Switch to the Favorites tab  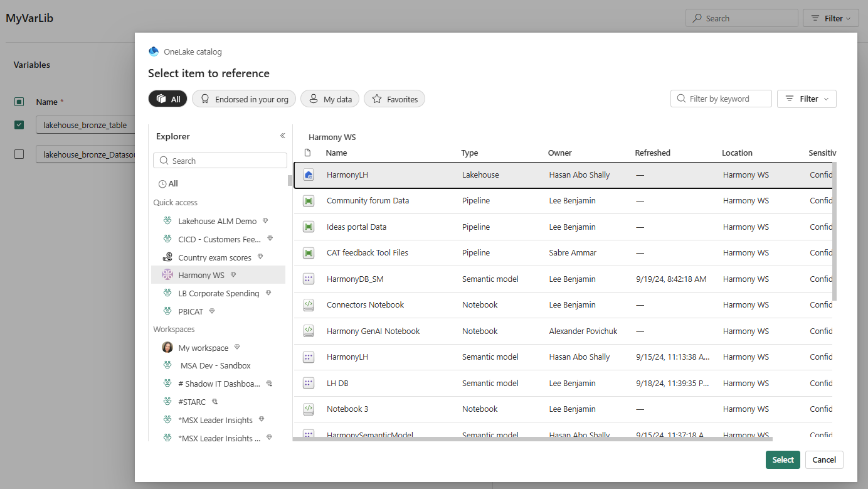[394, 99]
